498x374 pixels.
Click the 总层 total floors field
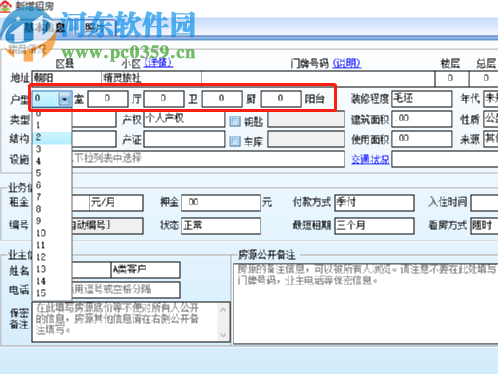click(x=484, y=79)
